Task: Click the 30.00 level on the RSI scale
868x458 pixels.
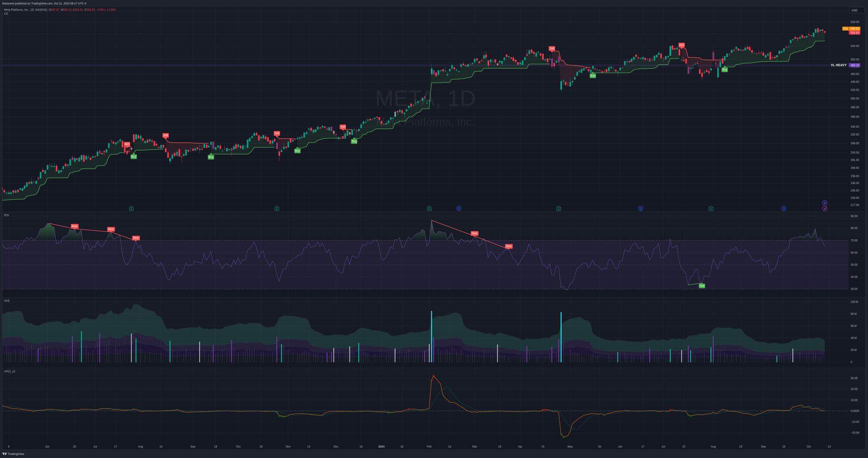Action: point(854,289)
